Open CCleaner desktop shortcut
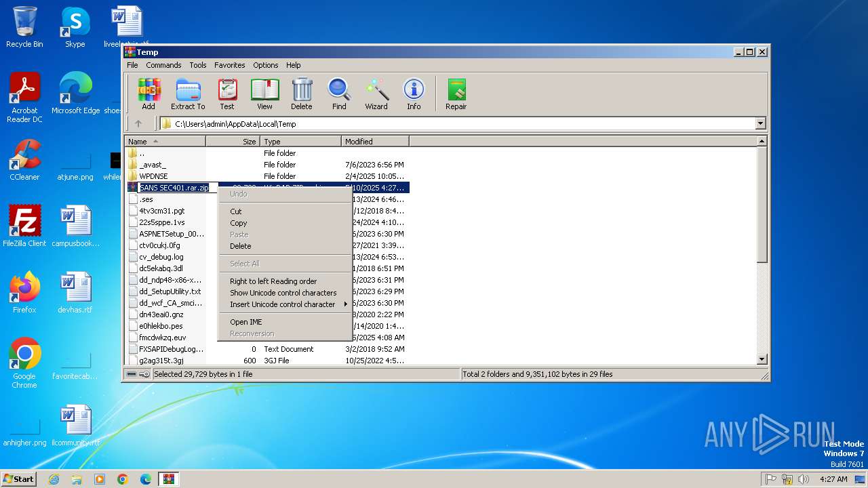The image size is (868, 488). [x=24, y=160]
